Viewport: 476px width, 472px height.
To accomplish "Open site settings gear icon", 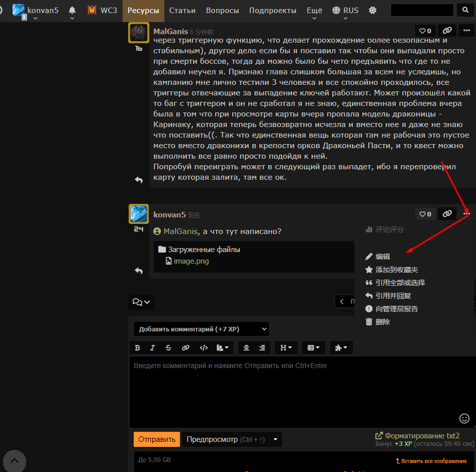I will (372, 11).
